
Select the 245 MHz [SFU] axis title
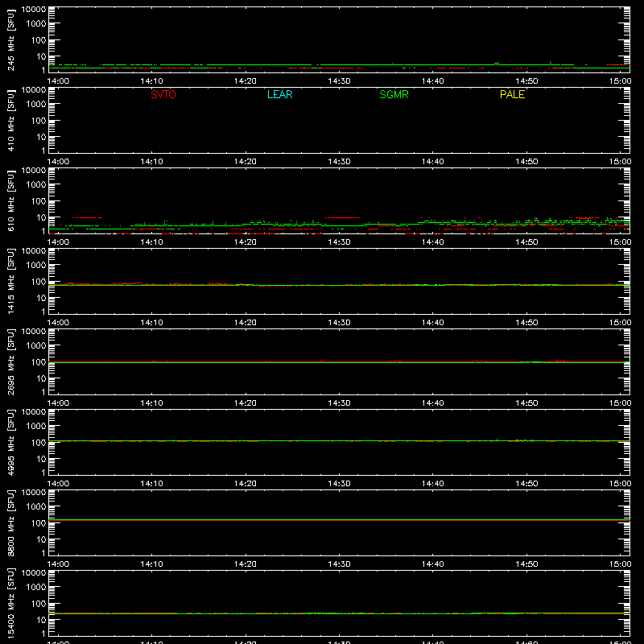(10, 39)
